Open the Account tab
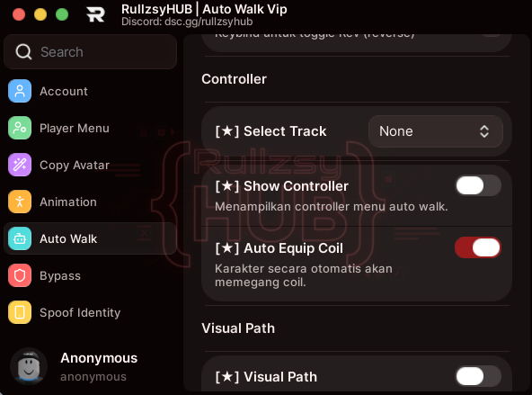The width and height of the screenshot is (532, 395). (90, 91)
